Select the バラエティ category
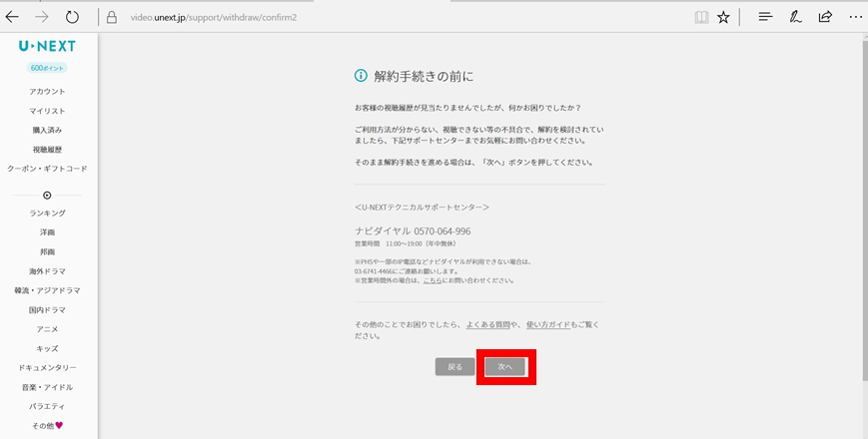This screenshot has width=868, height=439. 47,406
